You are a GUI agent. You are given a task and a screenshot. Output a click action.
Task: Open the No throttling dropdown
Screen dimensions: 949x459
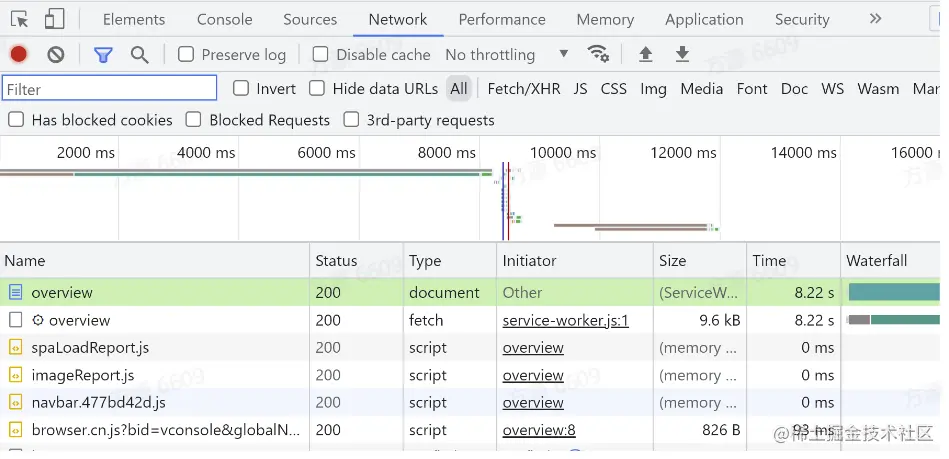tap(506, 55)
